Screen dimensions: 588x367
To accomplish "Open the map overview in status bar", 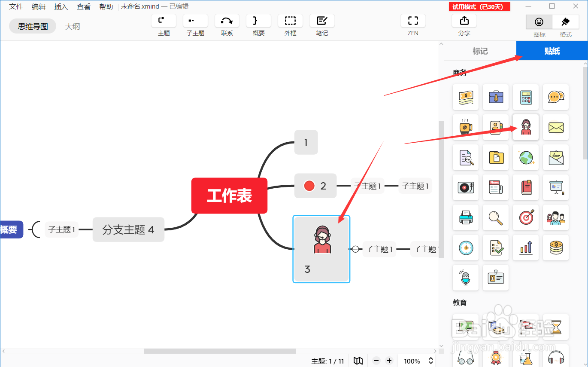I will [358, 361].
